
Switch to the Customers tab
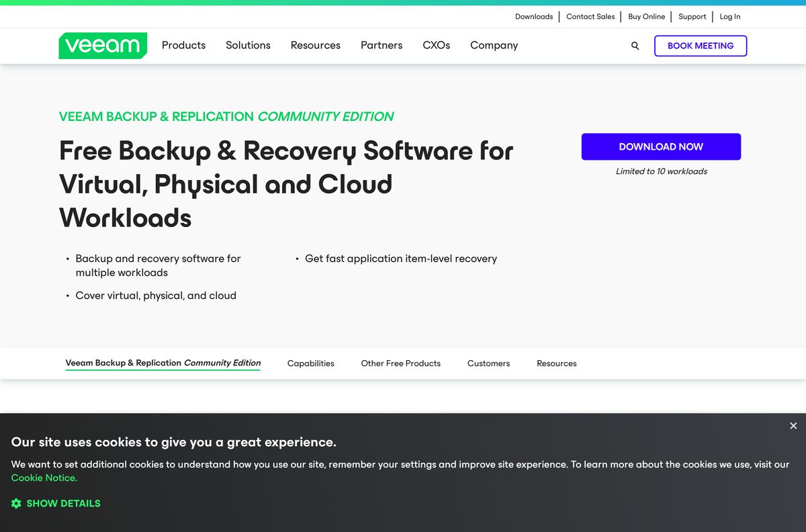(488, 363)
